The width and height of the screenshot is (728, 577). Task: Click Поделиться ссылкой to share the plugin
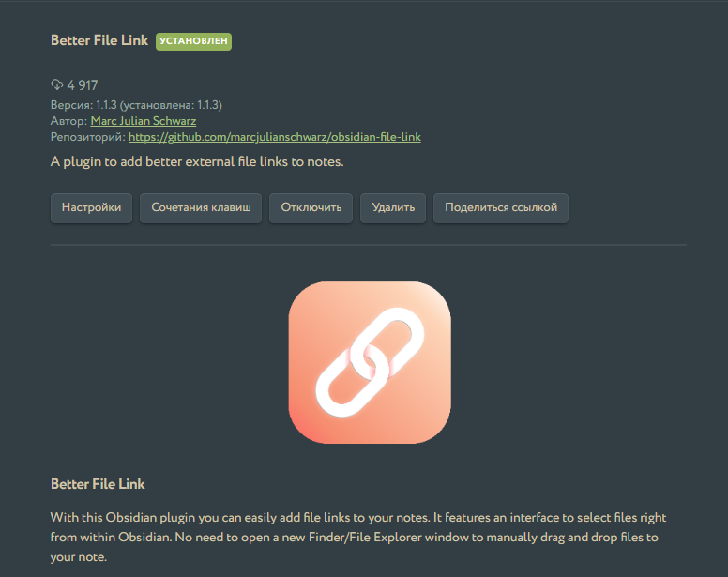(x=501, y=208)
